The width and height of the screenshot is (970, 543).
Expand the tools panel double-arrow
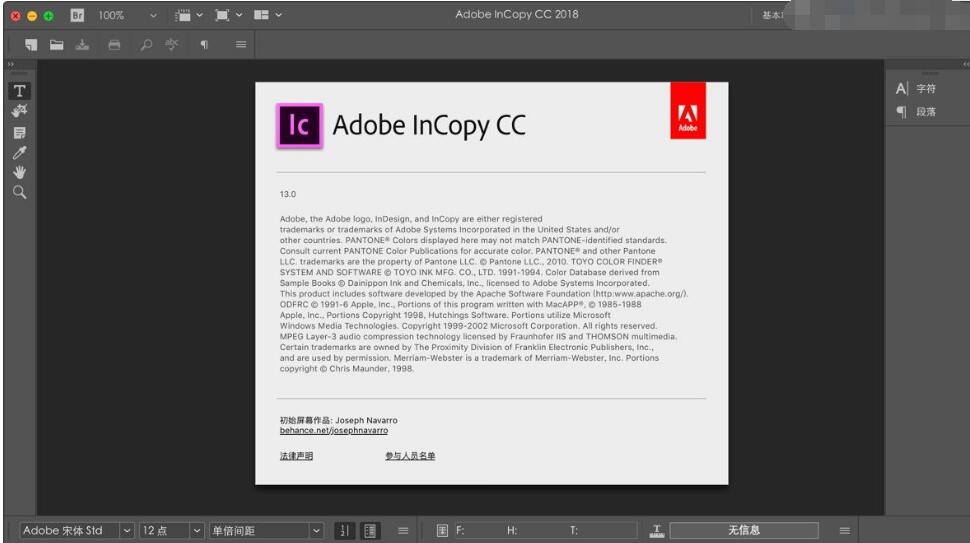point(11,64)
